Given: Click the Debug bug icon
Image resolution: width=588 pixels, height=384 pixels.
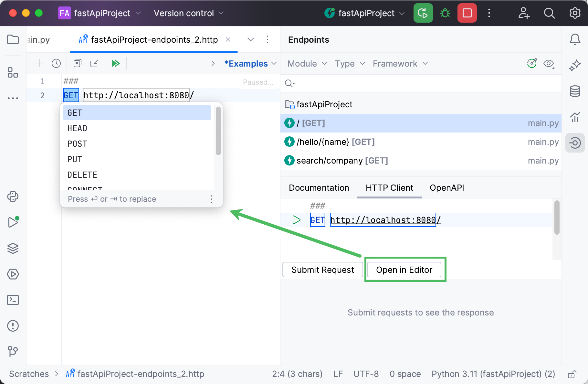Looking at the screenshot, I should pyautogui.click(x=445, y=13).
